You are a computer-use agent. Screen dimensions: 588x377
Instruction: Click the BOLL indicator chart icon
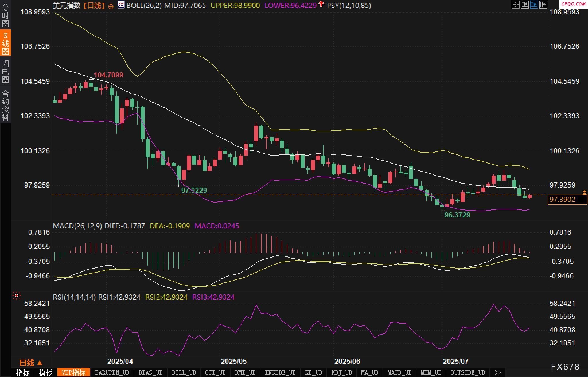(x=121, y=5)
